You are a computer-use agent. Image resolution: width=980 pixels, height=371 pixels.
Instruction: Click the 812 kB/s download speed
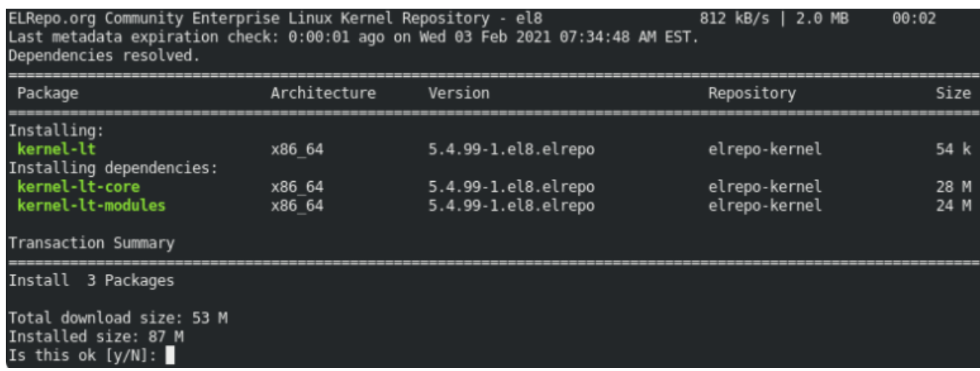tap(734, 18)
